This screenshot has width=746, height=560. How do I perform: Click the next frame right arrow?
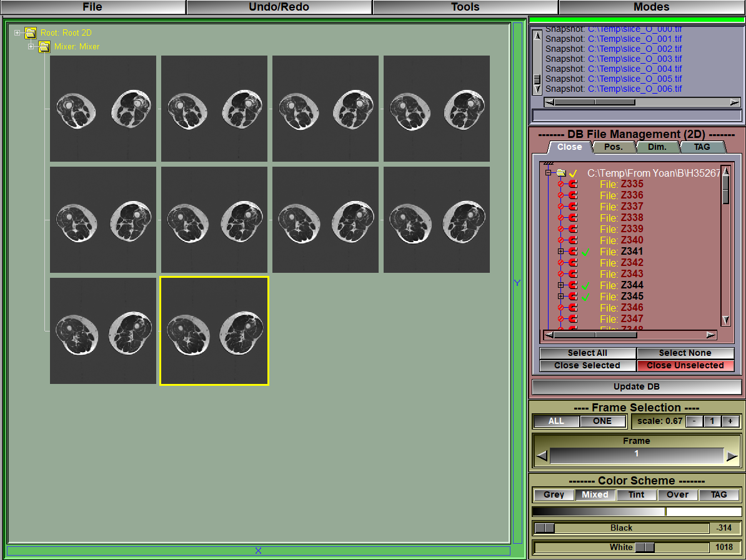(732, 456)
